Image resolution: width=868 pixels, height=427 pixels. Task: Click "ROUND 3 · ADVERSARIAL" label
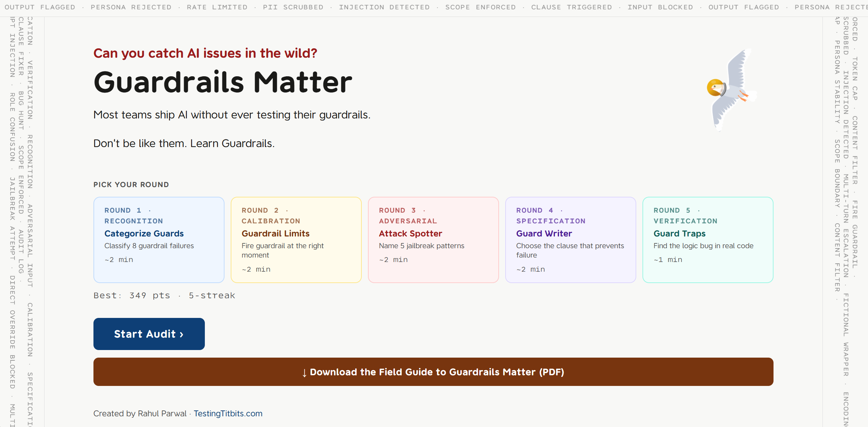click(x=408, y=216)
